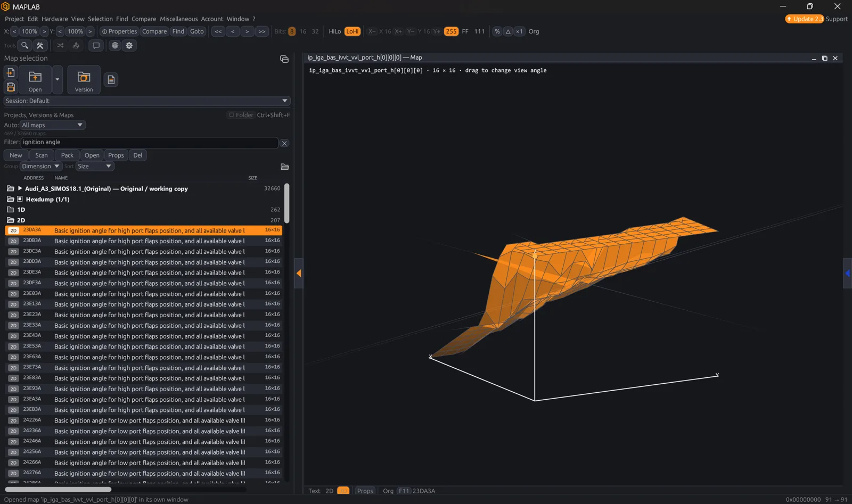The height and width of the screenshot is (504, 852).
Task: Expand the Open button dropdown arrow
Action: (x=57, y=80)
